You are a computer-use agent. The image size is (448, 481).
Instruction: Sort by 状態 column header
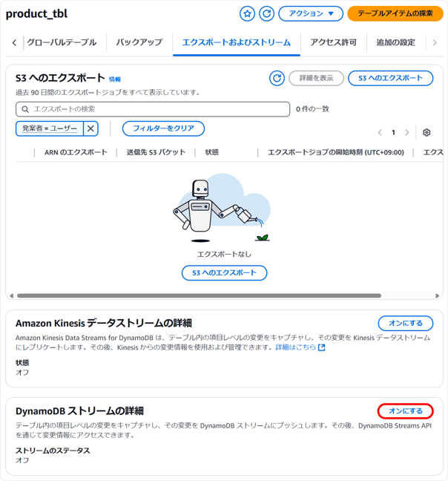[x=211, y=152]
